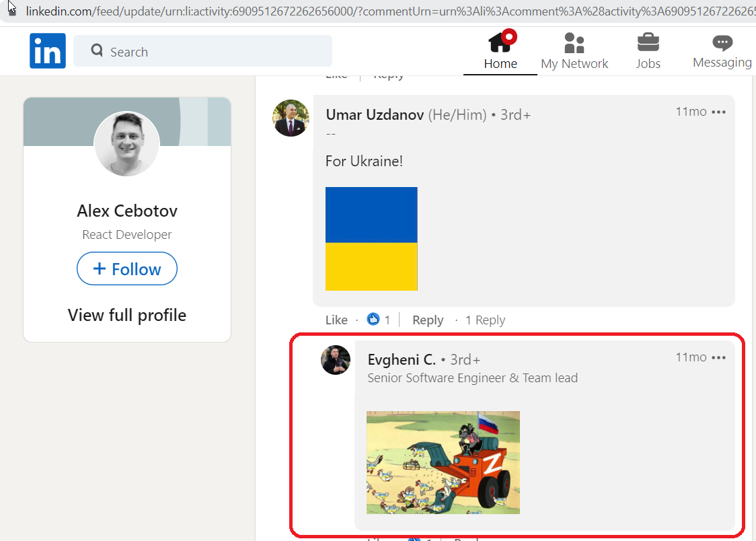Like Umar Uzdanov's comment
This screenshot has height=541, width=756.
coord(336,320)
